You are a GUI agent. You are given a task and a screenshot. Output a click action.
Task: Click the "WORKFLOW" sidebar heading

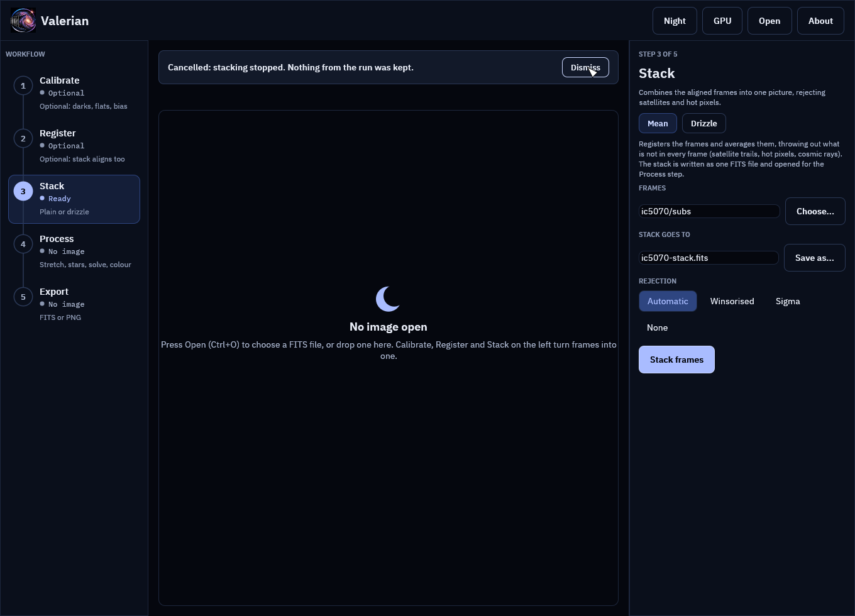pos(25,54)
